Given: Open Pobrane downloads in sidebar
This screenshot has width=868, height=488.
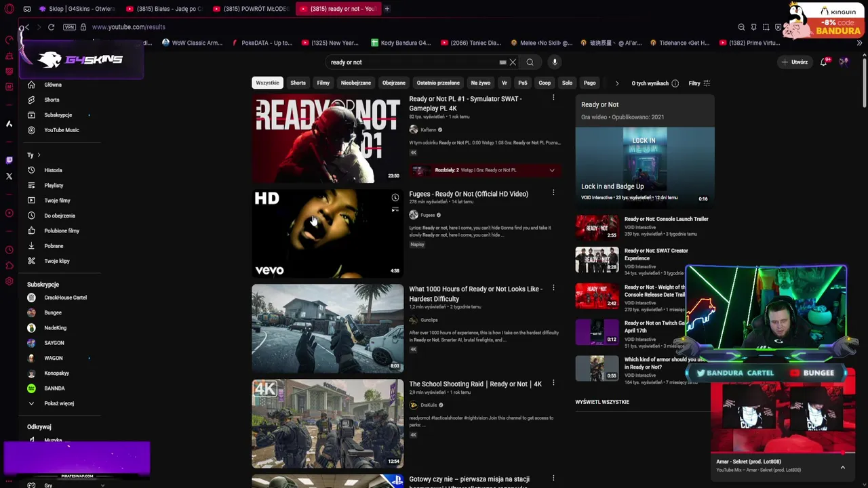Looking at the screenshot, I should (54, 246).
